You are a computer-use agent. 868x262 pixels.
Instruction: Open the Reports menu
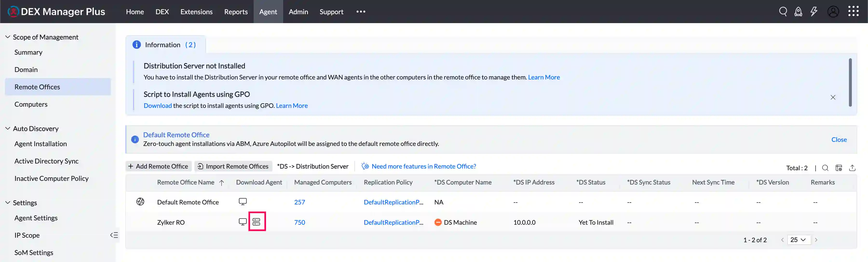point(236,12)
